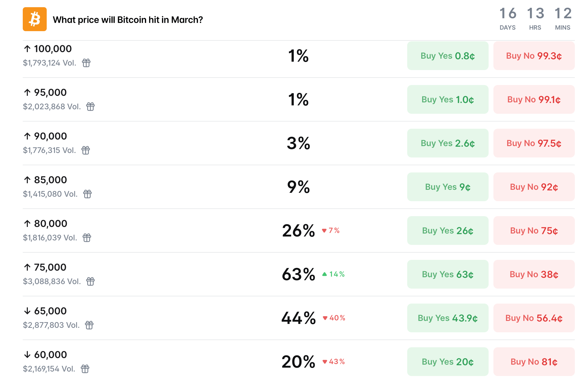Viewport: 588px width, 382px height.
Task: Click the gift icon beside 75,000 volume
Action: pos(91,281)
